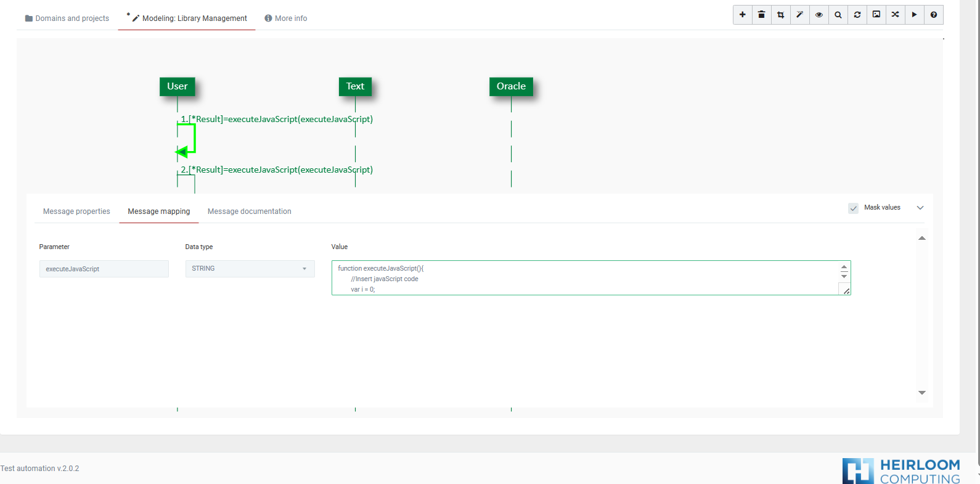Viewport: 980px width, 484px height.
Task: Switch to the Message properties tab
Action: (76, 211)
